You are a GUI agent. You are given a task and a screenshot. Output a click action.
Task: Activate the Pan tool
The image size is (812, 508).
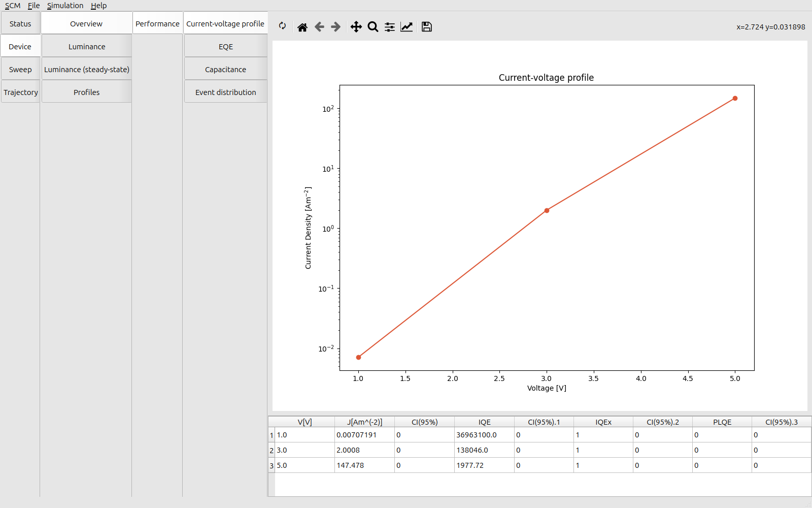356,27
